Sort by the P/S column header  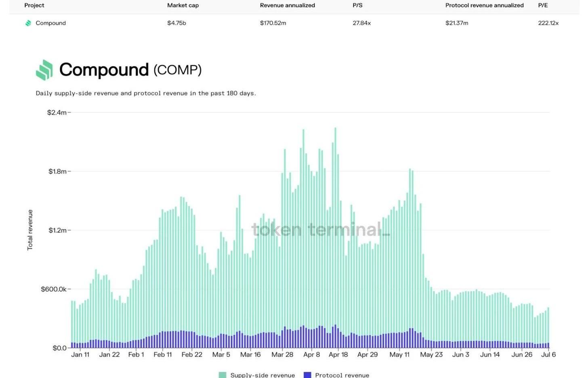pyautogui.click(x=357, y=5)
